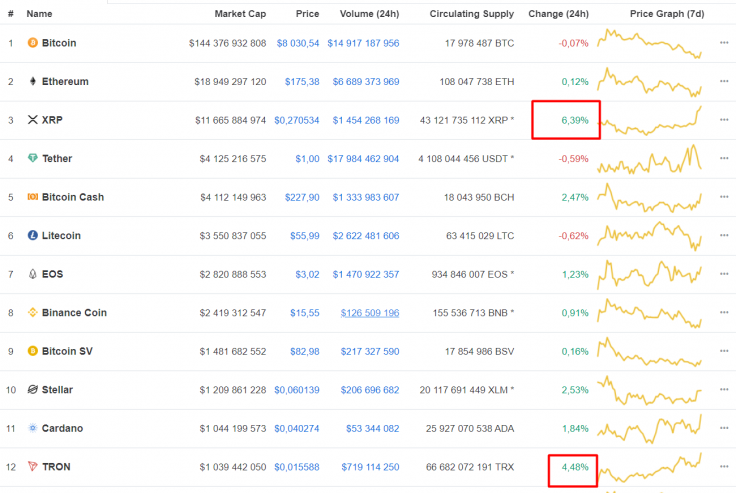Sort by the Circulating Supply column header
The height and width of the screenshot is (493, 736).
[472, 14]
